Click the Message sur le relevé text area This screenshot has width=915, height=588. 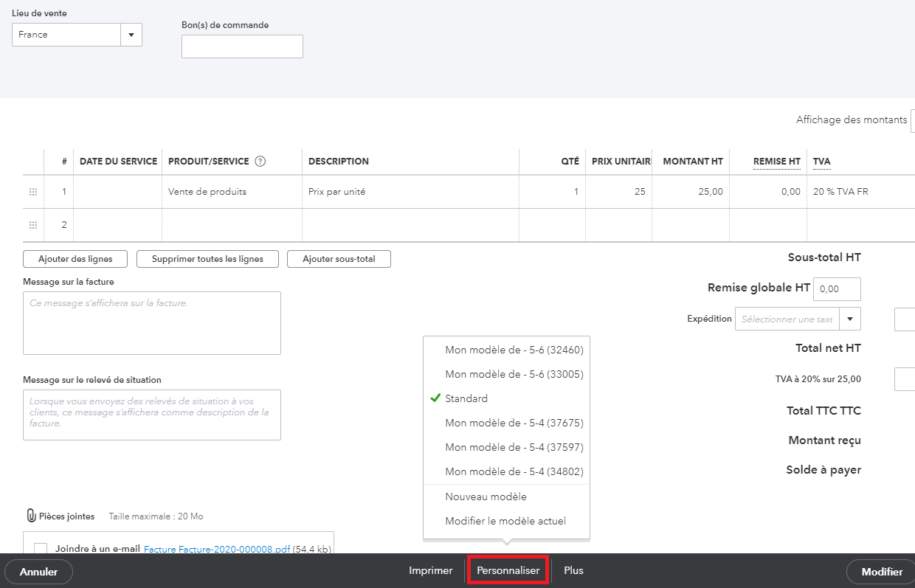(152, 415)
